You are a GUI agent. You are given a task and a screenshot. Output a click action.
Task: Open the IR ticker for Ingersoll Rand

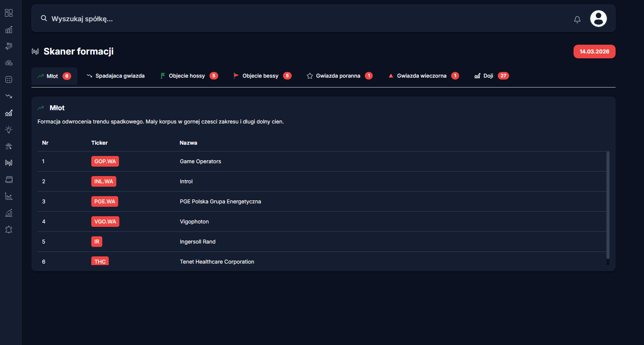[x=97, y=242]
